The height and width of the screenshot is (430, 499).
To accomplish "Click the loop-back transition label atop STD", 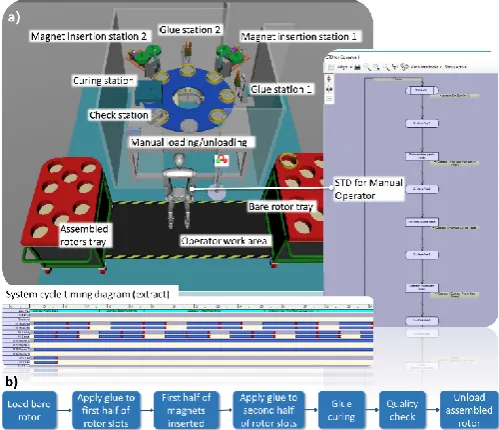I will 398,79.
